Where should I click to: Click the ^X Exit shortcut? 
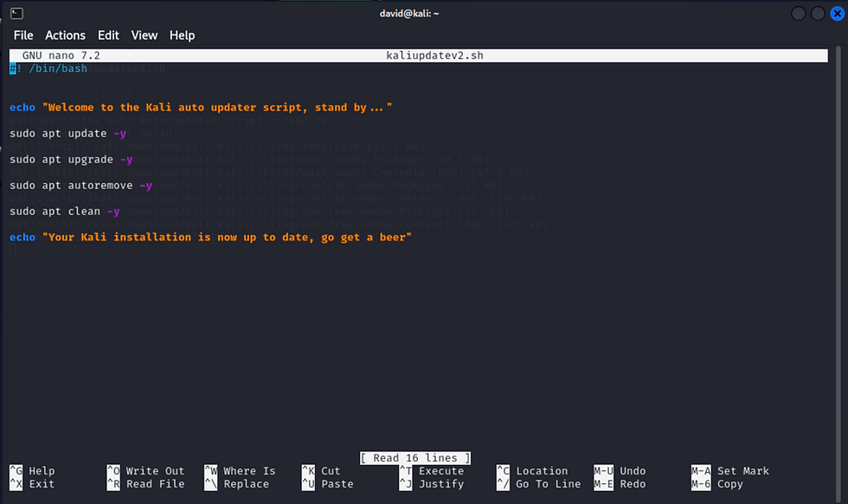(x=32, y=484)
